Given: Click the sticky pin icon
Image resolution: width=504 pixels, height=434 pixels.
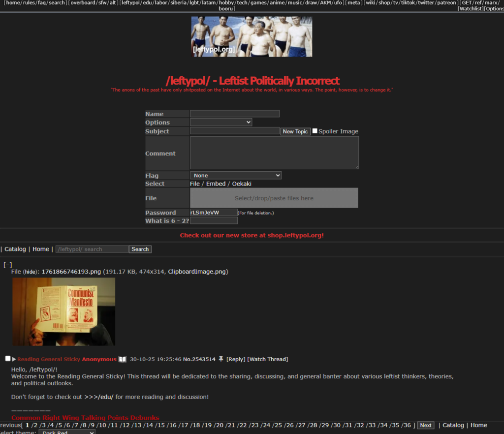Looking at the screenshot, I should click(220, 359).
